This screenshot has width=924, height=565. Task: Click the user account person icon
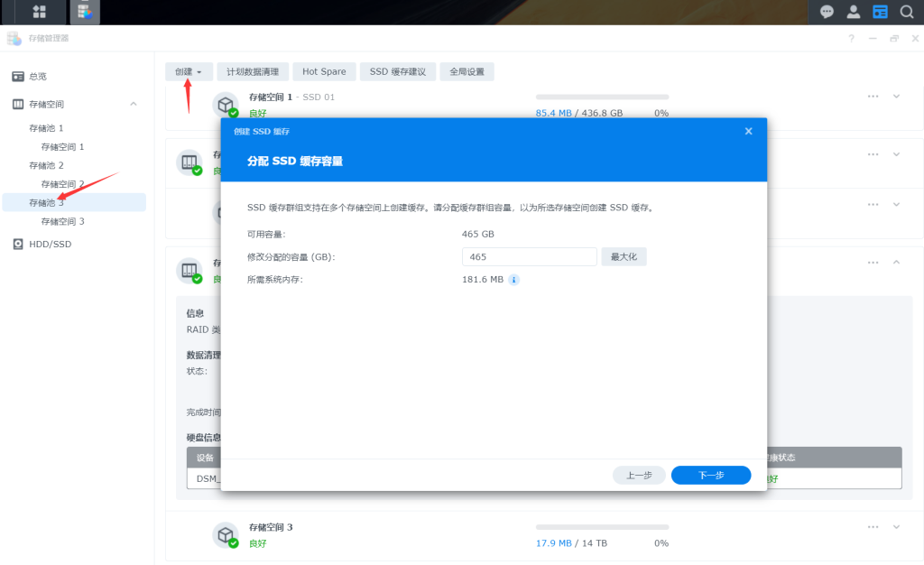click(x=853, y=12)
